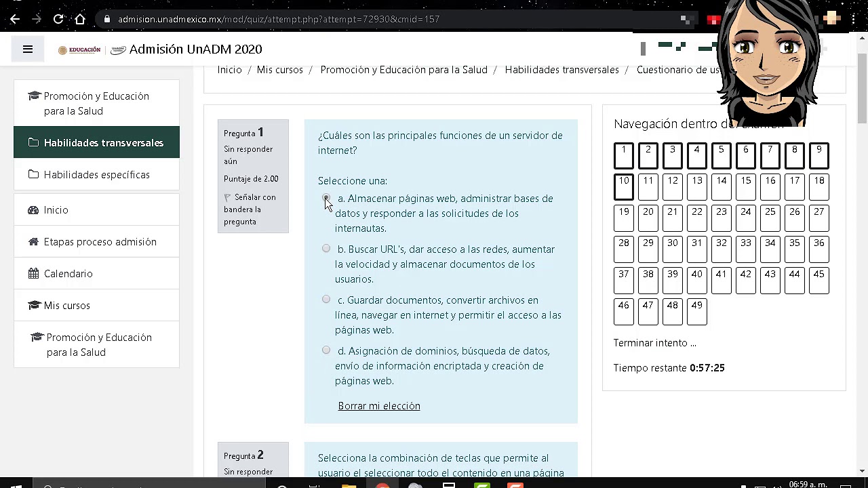The height and width of the screenshot is (488, 868).
Task: Jump to question 18 in navigation
Action: [x=819, y=187]
